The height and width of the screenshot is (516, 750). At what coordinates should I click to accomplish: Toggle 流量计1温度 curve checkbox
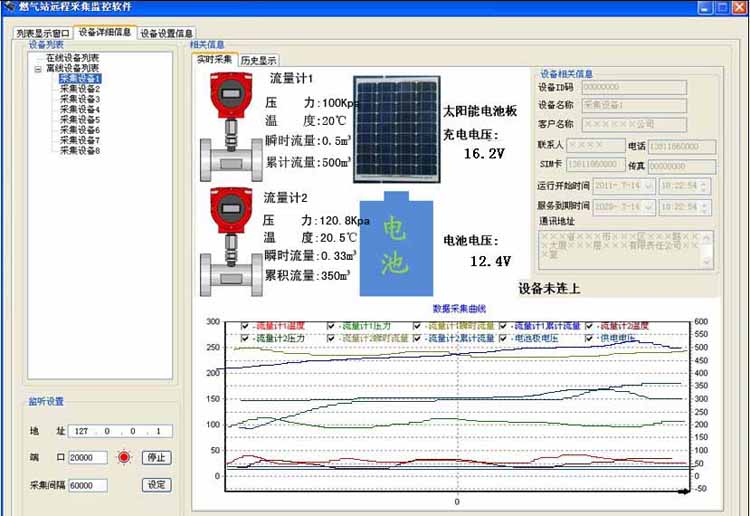(x=245, y=326)
